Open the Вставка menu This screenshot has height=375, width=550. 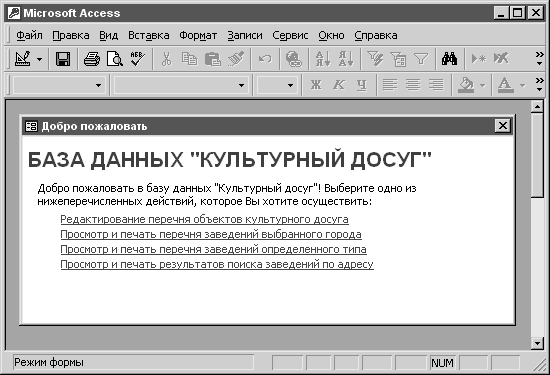click(149, 35)
